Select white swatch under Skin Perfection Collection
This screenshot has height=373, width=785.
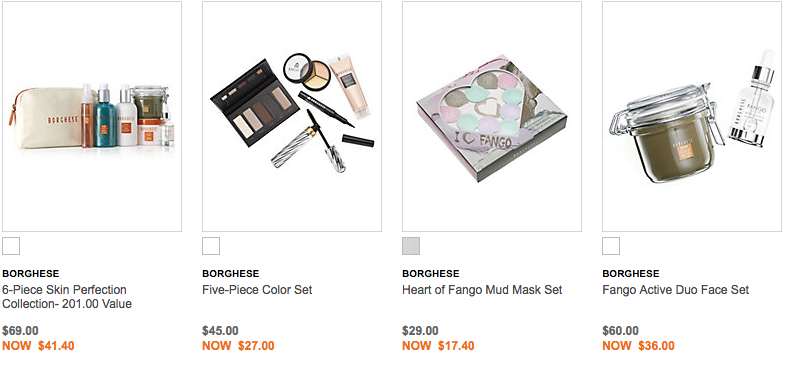click(11, 246)
